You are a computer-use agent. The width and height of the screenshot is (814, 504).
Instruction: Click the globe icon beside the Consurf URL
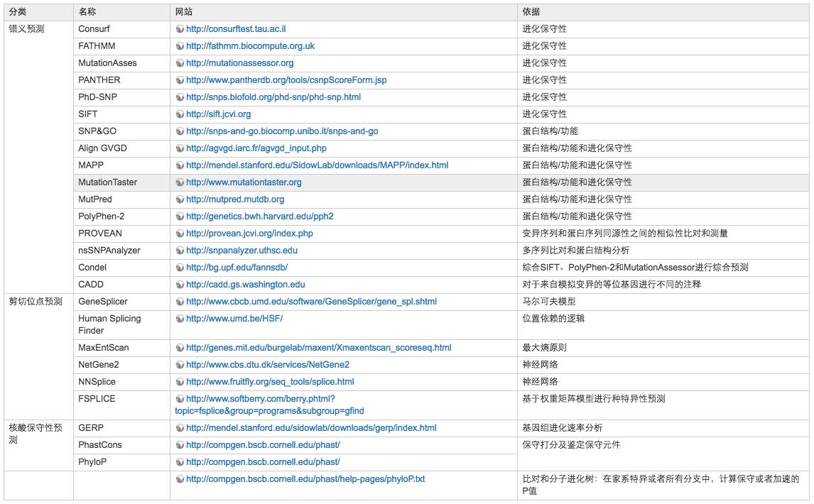(x=180, y=29)
